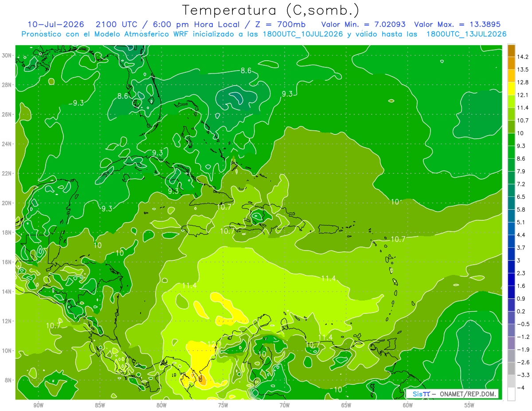
Task: Click the gray swatch between -3.3 and -2.6
Action: (511, 368)
